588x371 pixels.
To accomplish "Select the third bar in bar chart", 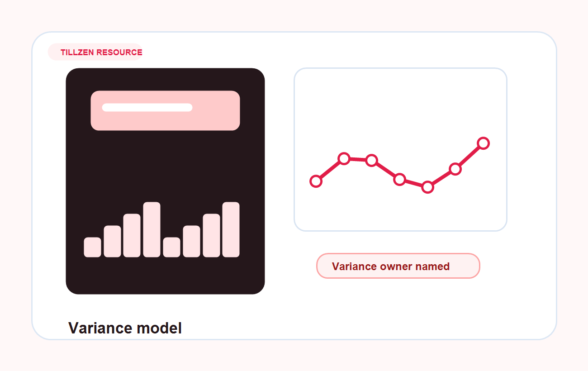I will (132, 235).
